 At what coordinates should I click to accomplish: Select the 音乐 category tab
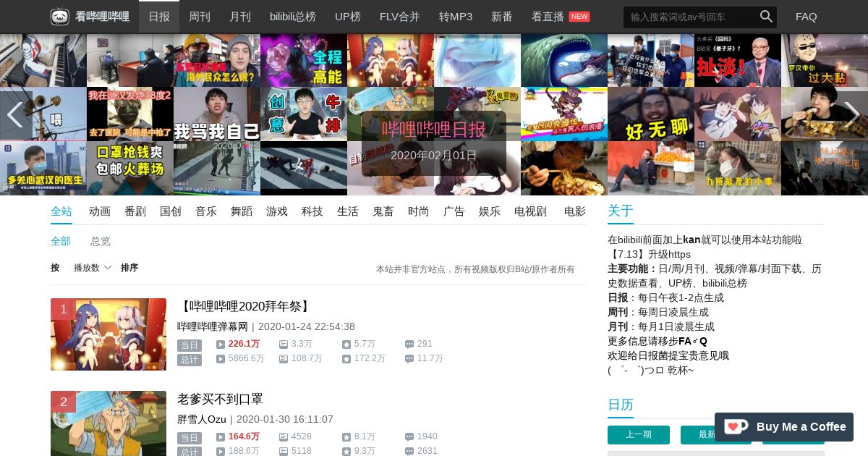tap(206, 211)
